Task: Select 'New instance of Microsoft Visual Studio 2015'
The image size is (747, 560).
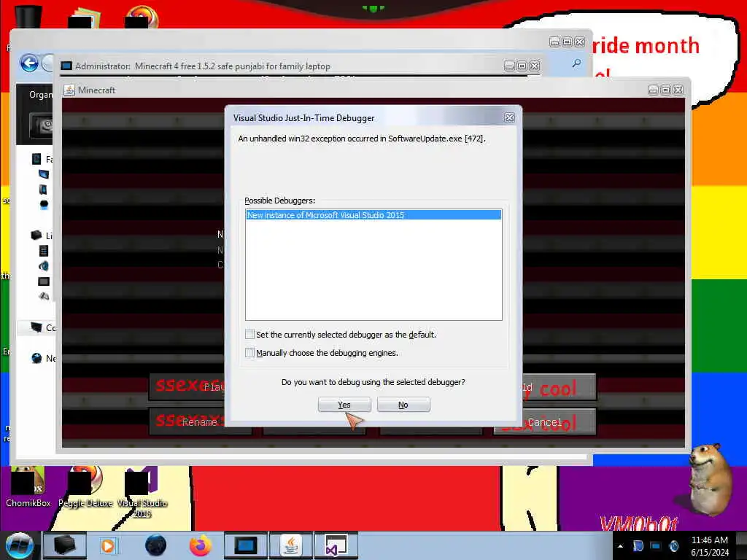Action: [x=373, y=215]
